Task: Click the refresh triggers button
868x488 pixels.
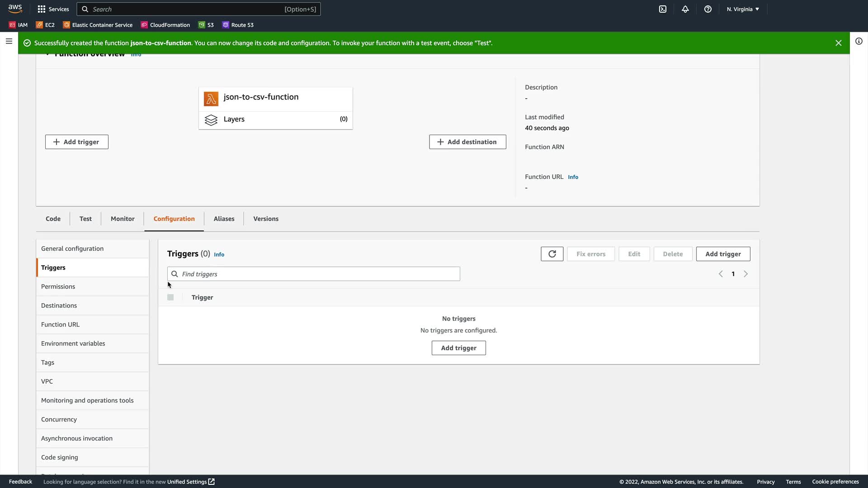Action: pyautogui.click(x=552, y=254)
